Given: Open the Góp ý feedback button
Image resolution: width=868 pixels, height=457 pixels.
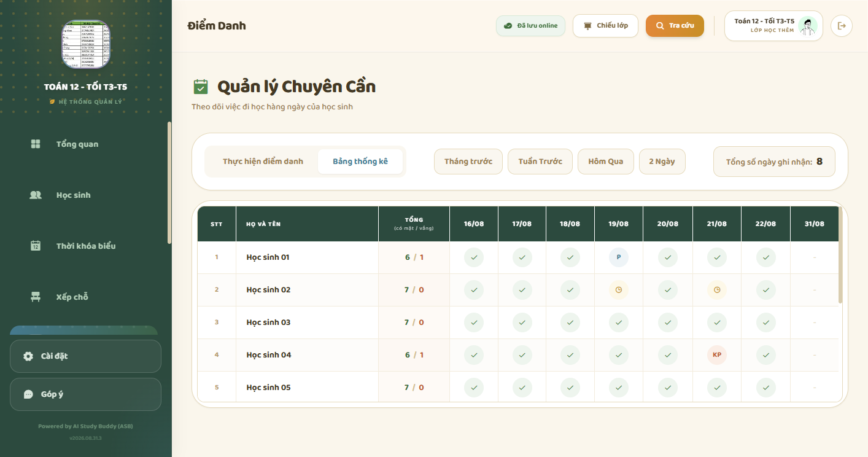Looking at the screenshot, I should (85, 394).
